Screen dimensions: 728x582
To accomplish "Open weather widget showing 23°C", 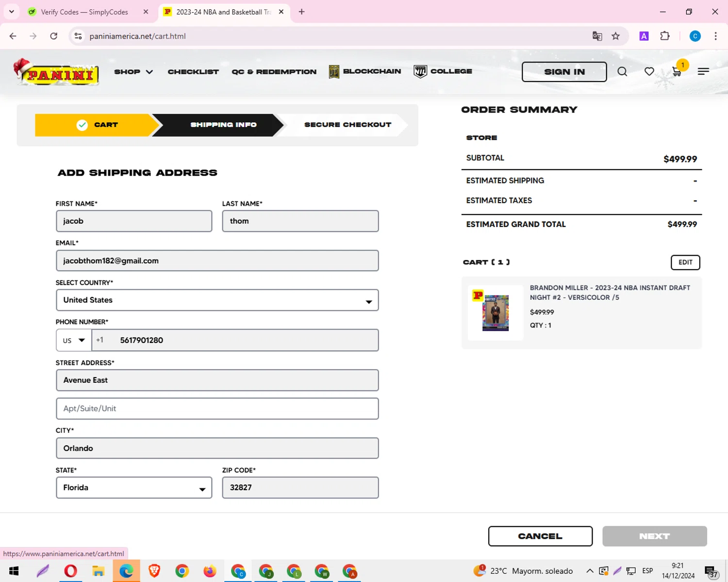I will pos(524,571).
